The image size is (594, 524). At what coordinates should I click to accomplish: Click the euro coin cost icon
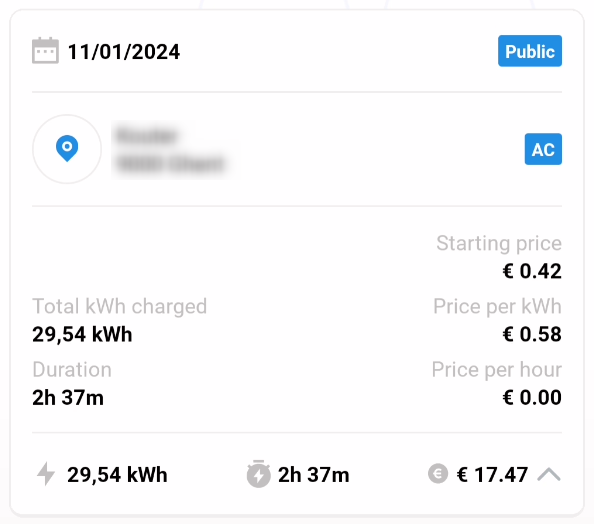pos(438,474)
